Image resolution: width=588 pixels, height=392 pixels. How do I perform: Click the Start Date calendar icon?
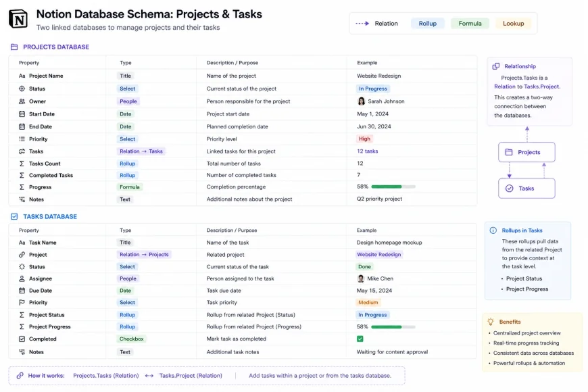22,114
